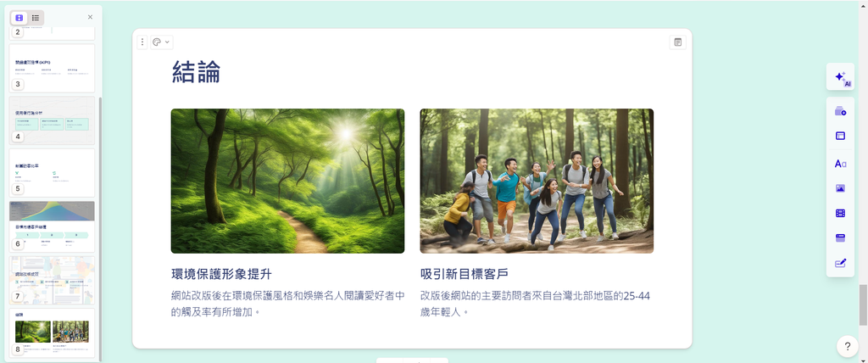Open the embed apps icon in right toolbar
The height and width of the screenshot is (363, 868).
[840, 238]
